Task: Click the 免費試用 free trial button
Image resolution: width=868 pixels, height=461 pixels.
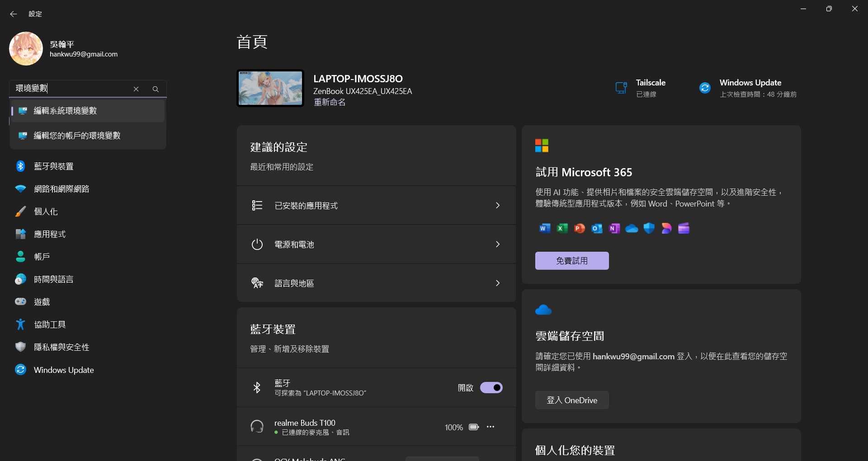Action: coord(572,261)
